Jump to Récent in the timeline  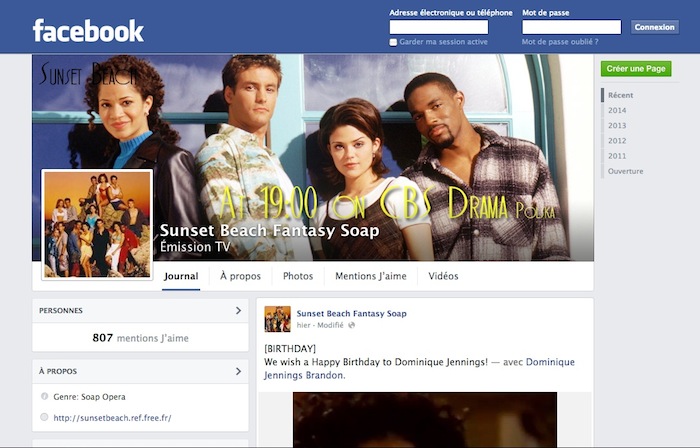[x=621, y=95]
